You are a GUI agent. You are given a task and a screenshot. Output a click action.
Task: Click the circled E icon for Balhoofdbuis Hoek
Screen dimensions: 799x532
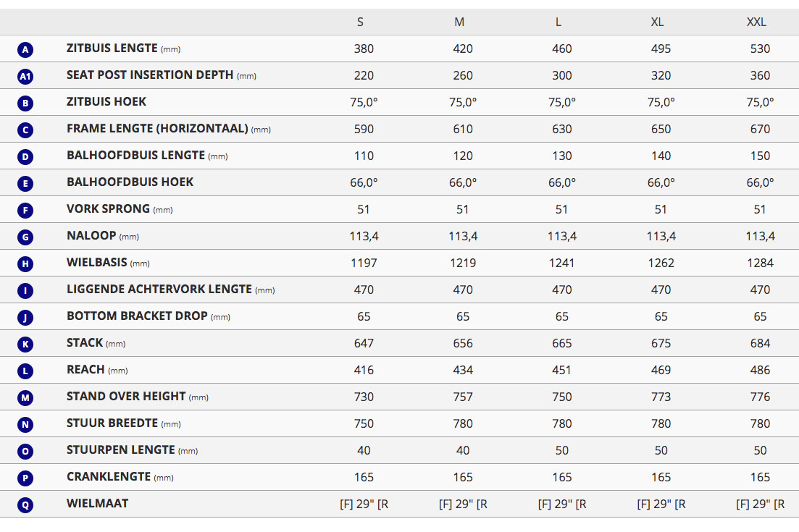coord(25,183)
